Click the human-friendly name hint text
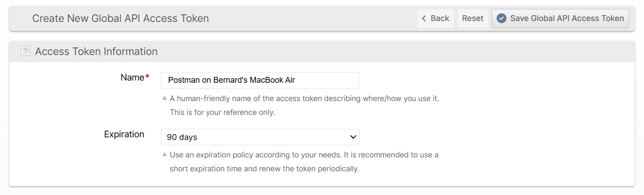 pyautogui.click(x=304, y=98)
